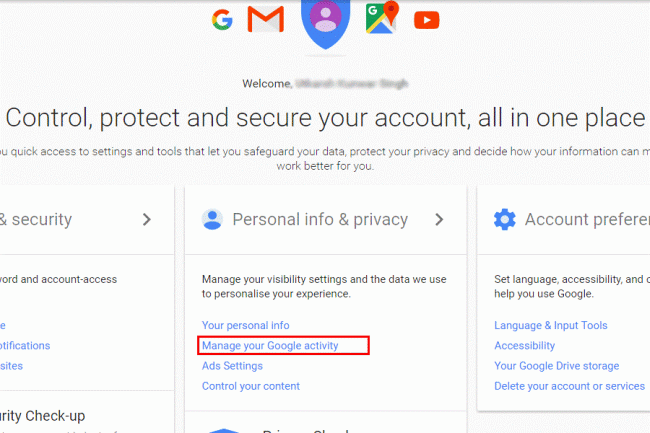The width and height of the screenshot is (650, 433).
Task: Expand the Personal info & privacy chevron
Action: coord(438,219)
